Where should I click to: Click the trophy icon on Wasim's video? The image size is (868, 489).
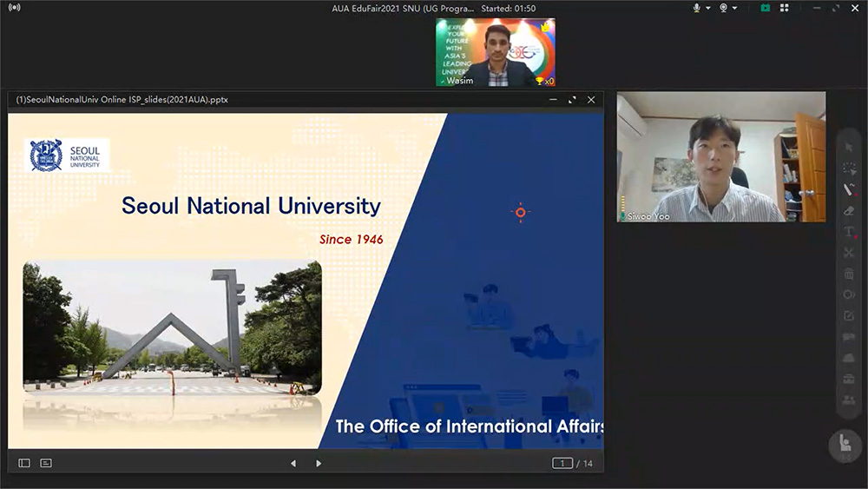539,81
